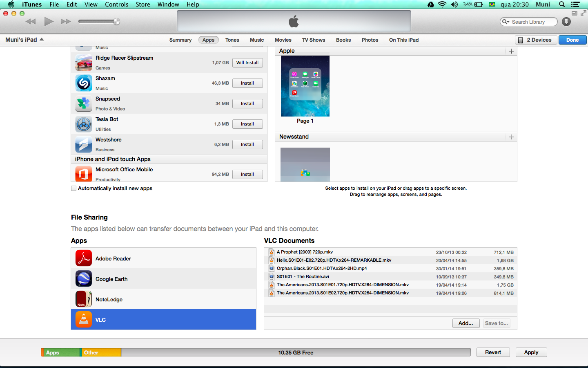Viewport: 588px width, 368px height.
Task: Select the Apple folder Page 1 thumbnail
Action: coord(305,86)
